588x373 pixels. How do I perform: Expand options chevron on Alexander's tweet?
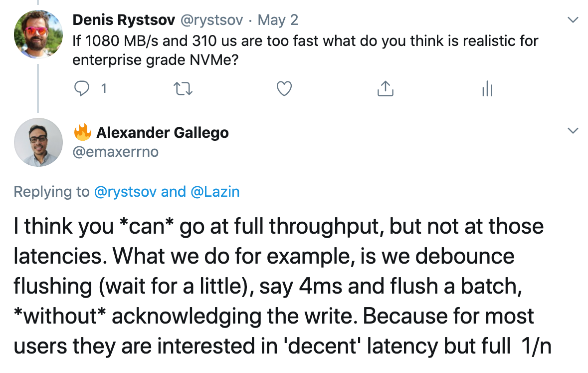tap(574, 131)
